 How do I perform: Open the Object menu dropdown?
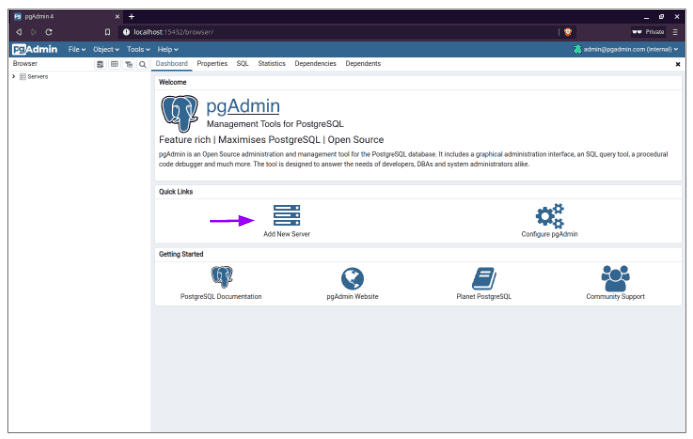[106, 50]
